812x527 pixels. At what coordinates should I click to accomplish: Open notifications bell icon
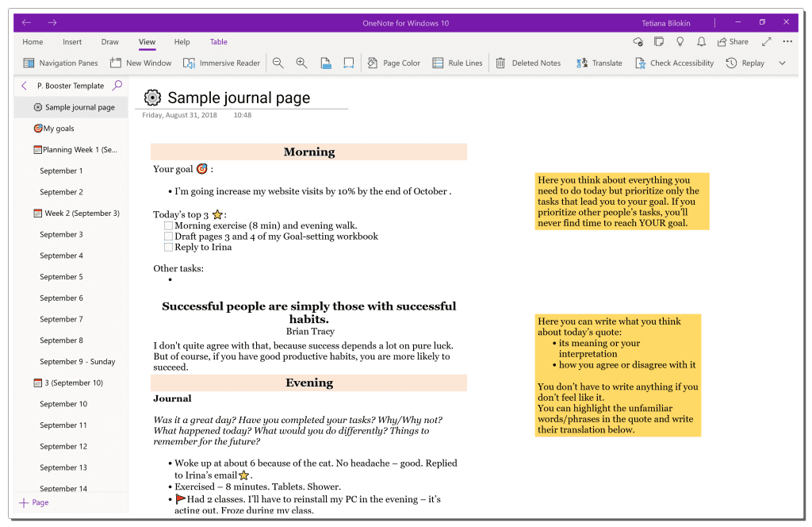point(701,41)
